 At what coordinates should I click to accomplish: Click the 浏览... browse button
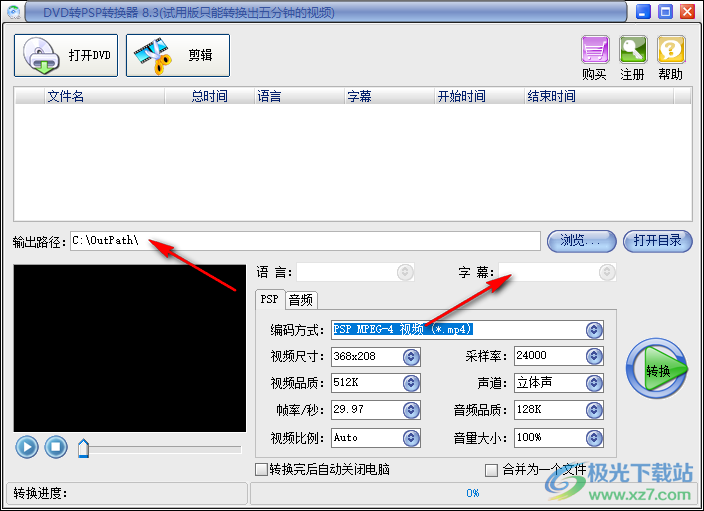coord(581,241)
